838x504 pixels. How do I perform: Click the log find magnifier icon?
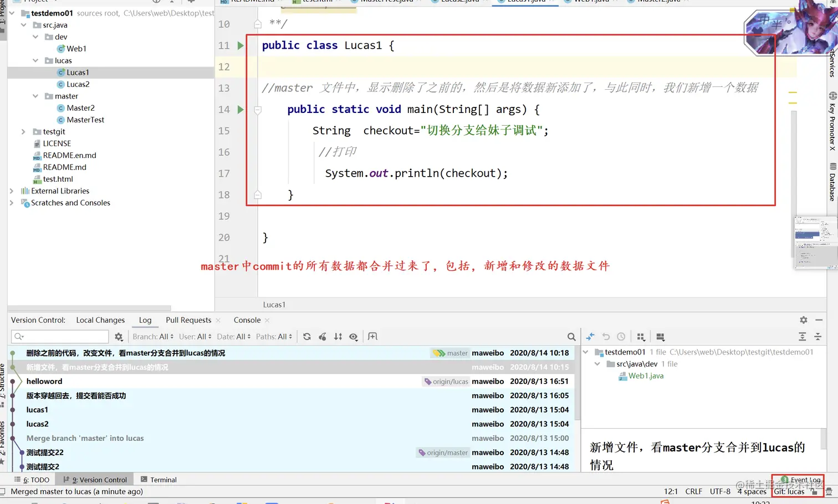click(571, 337)
